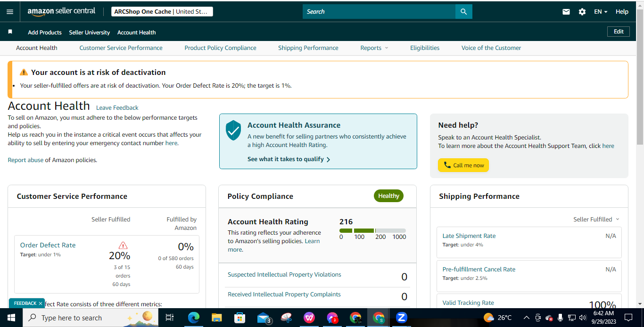The width and height of the screenshot is (644, 327).
Task: Click the Call me now button
Action: pos(463,165)
